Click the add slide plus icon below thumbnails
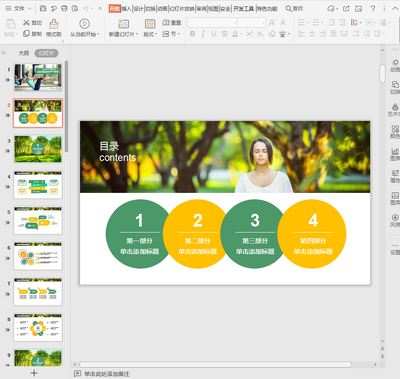This screenshot has width=400, height=379. [x=34, y=373]
